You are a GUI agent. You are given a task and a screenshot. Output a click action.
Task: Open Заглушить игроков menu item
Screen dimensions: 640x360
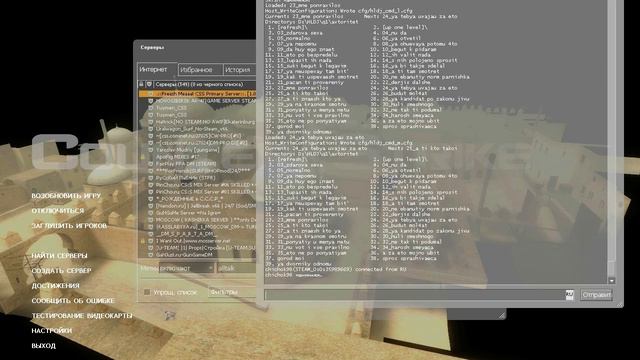(69, 226)
